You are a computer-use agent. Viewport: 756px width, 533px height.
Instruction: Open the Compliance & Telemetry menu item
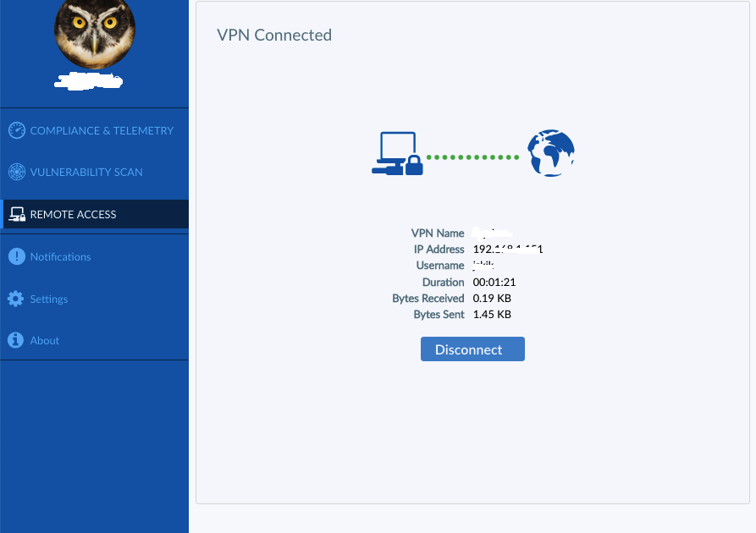(102, 130)
